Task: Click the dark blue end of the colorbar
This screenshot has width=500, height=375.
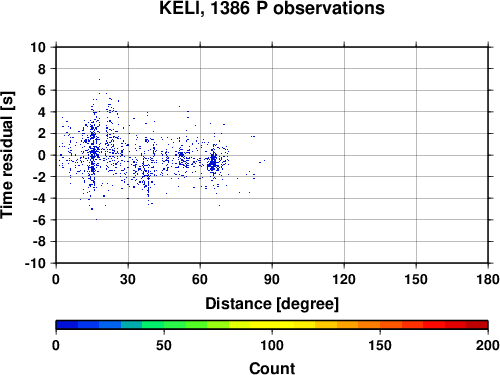Action: point(67,325)
